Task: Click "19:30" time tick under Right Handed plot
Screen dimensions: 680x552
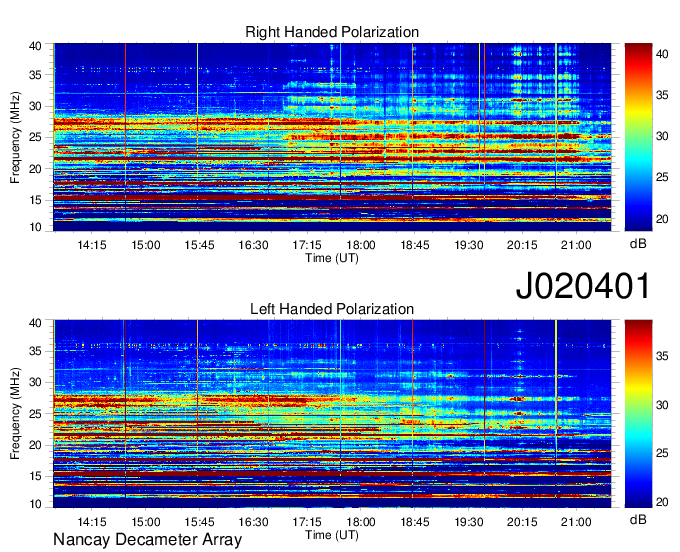Action: coord(469,245)
